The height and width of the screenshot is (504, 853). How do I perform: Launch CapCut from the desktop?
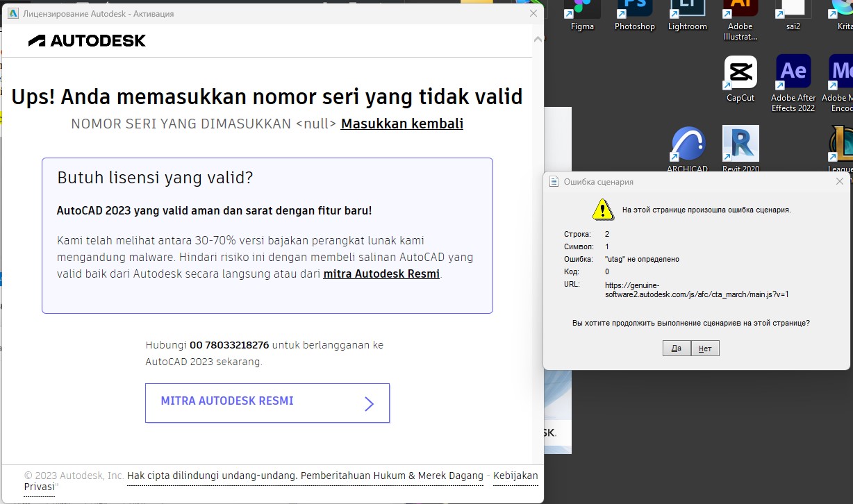pos(740,78)
